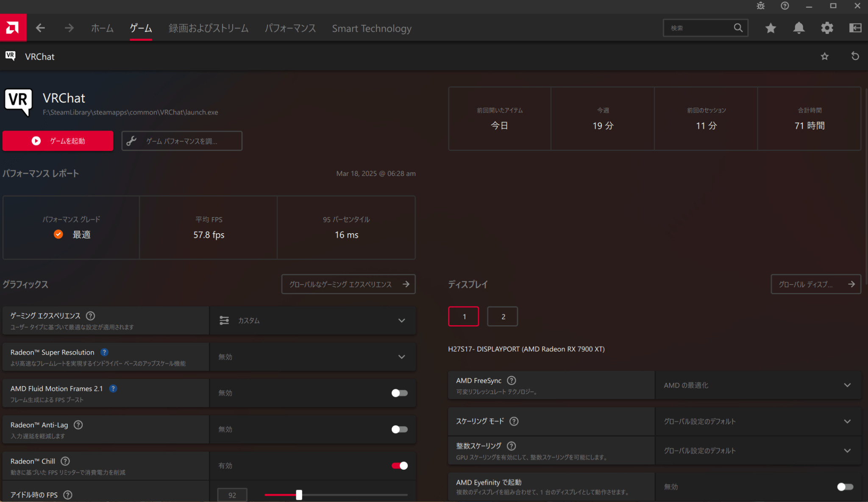
Task: Expand the AMD FreeSync options dropdown
Action: 847,385
